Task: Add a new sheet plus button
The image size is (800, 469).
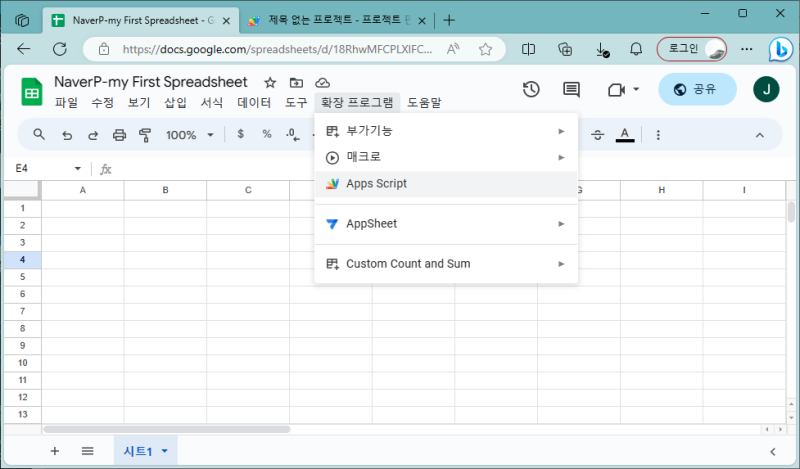Action: click(x=55, y=451)
